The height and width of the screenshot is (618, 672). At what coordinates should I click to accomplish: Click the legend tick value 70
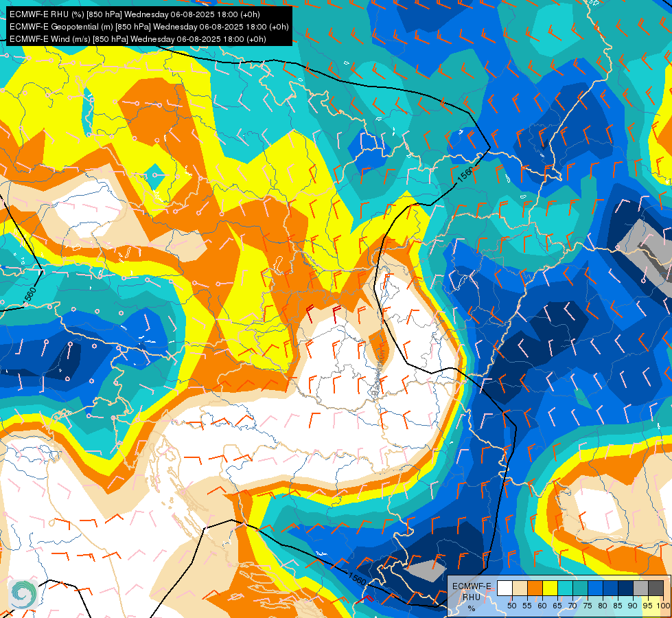point(572,606)
